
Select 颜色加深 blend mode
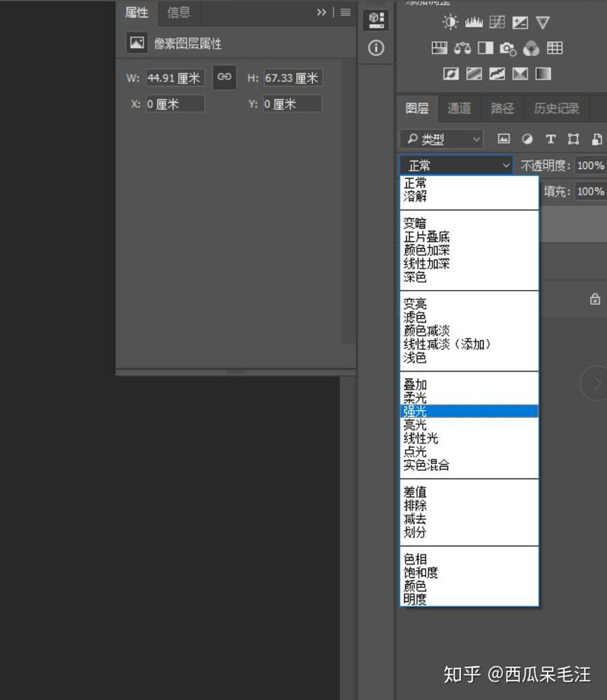pyautogui.click(x=469, y=250)
